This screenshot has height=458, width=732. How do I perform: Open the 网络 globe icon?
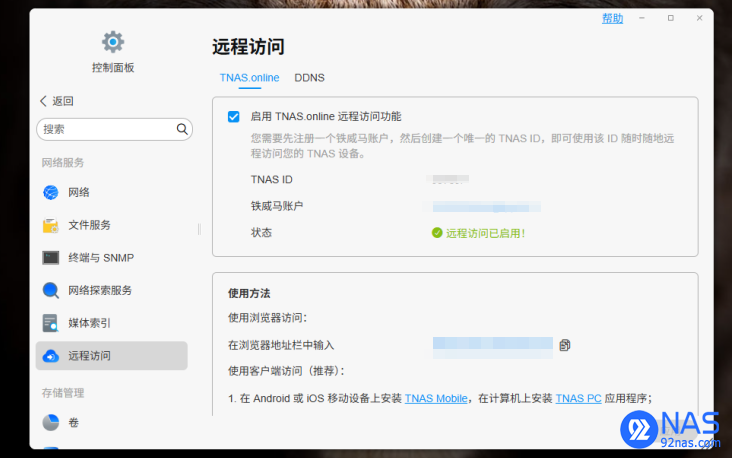[x=50, y=192]
